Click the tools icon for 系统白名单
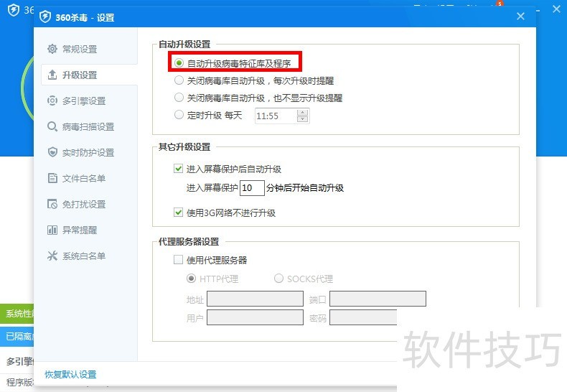The height and width of the screenshot is (392, 567). (52, 256)
